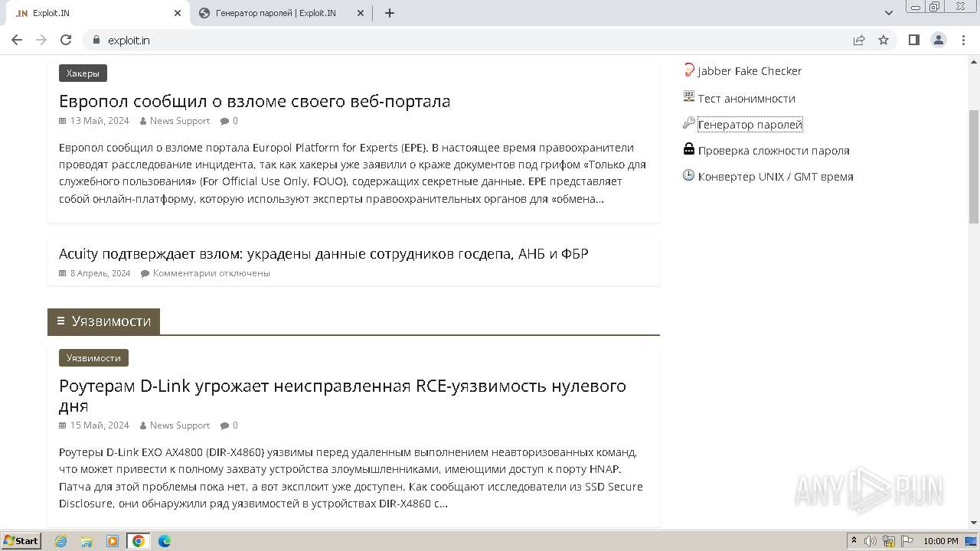Open the browser side panel
Viewport: 980px width, 551px height.
(913, 40)
